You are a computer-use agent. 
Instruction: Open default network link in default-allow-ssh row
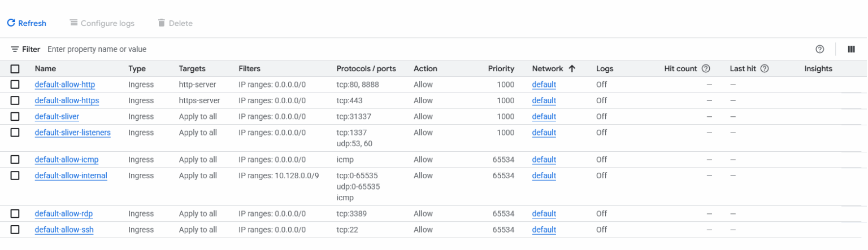(x=544, y=230)
